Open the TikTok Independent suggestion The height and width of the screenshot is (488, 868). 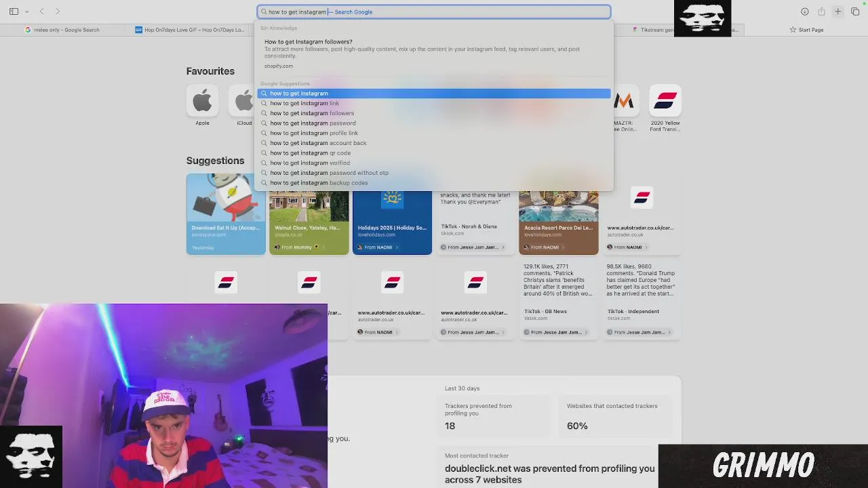(642, 298)
